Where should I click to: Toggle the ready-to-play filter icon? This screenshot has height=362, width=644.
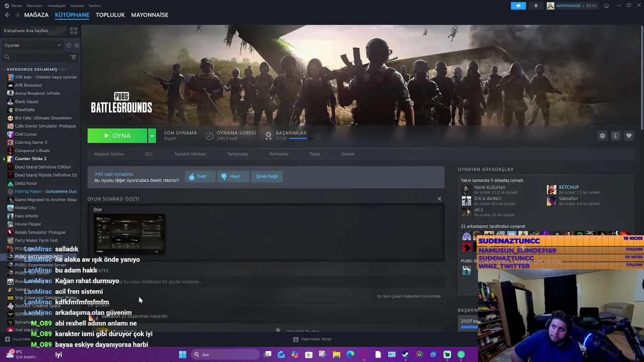point(76,45)
